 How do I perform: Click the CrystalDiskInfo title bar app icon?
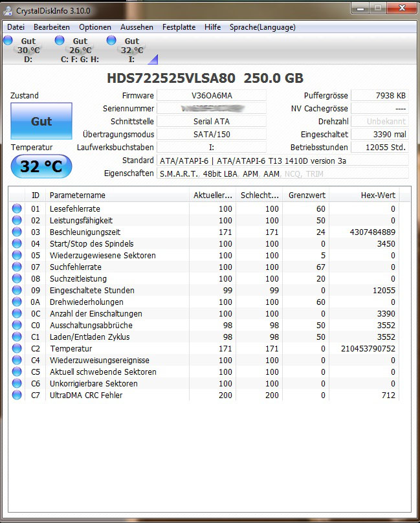7,11
